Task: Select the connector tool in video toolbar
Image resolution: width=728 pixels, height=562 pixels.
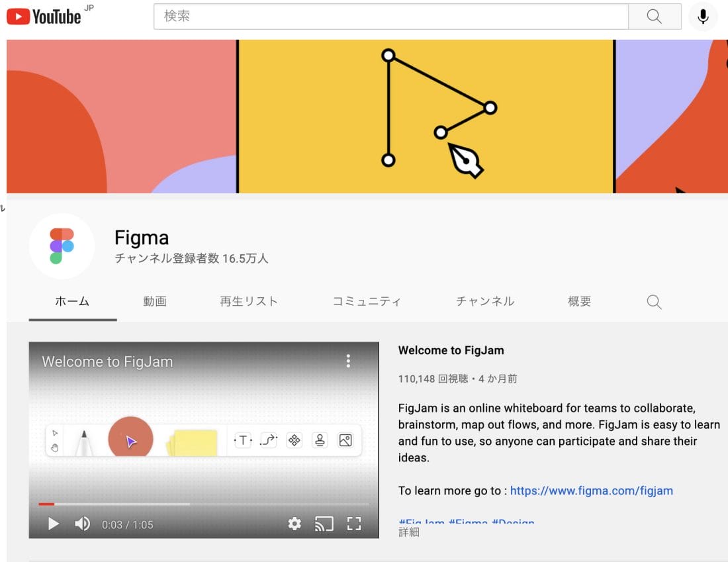Action: tap(269, 440)
